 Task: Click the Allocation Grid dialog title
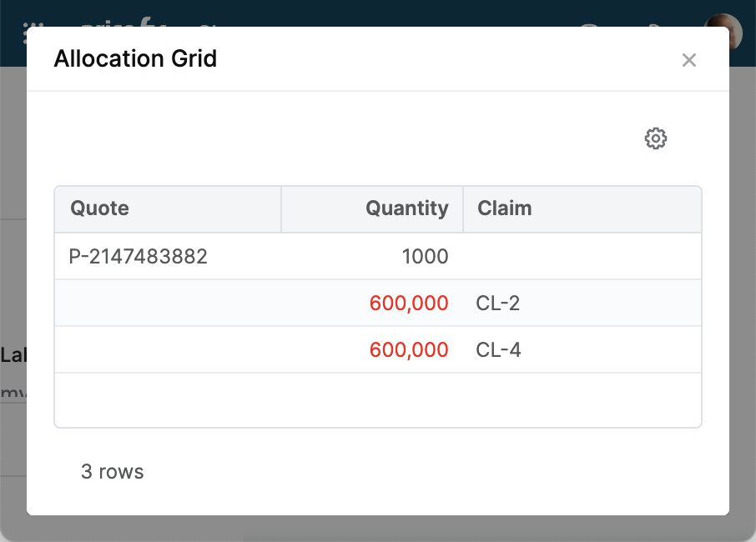(135, 59)
